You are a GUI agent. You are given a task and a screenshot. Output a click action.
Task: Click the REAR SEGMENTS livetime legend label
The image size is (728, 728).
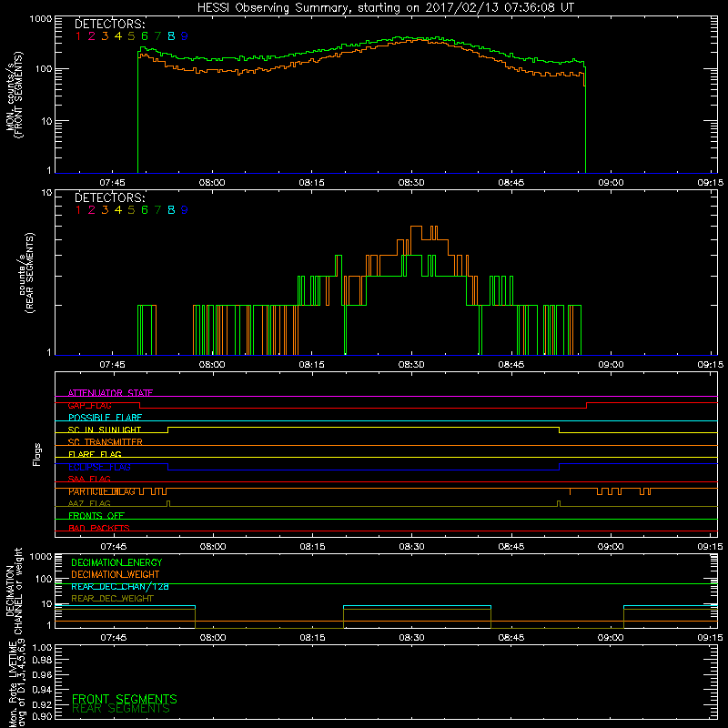coord(121,709)
